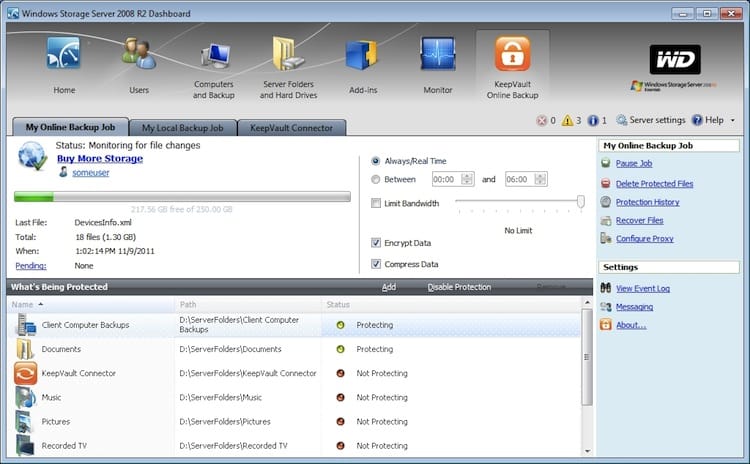The width and height of the screenshot is (750, 464).
Task: Click the About icon in Settings
Action: click(606, 325)
